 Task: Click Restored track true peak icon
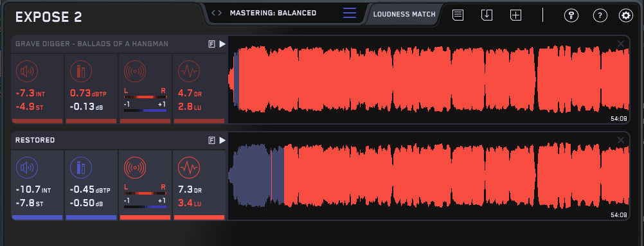pyautogui.click(x=81, y=168)
